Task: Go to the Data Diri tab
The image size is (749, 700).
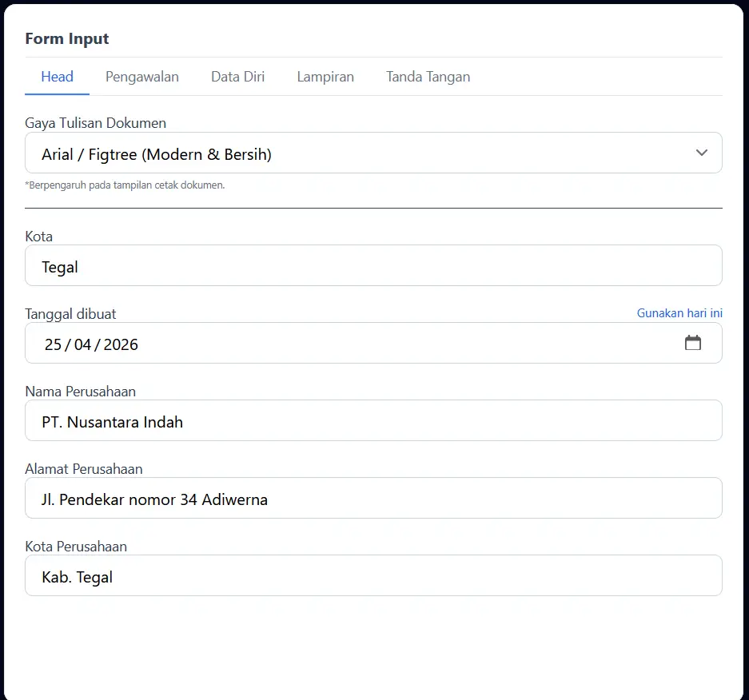Action: (237, 77)
